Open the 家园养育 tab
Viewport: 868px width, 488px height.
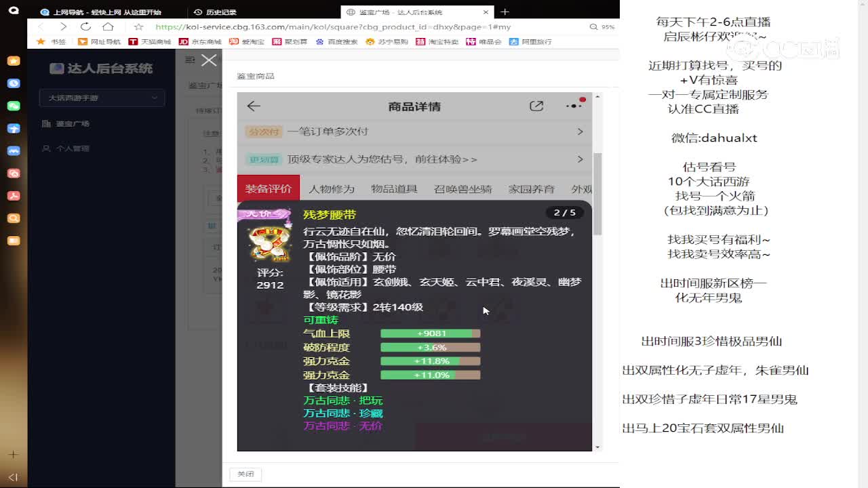coord(532,189)
